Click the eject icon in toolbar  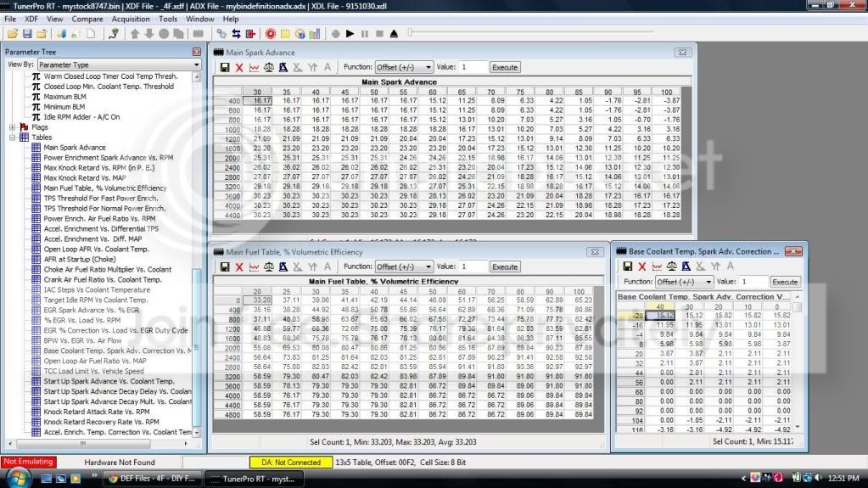coord(395,34)
